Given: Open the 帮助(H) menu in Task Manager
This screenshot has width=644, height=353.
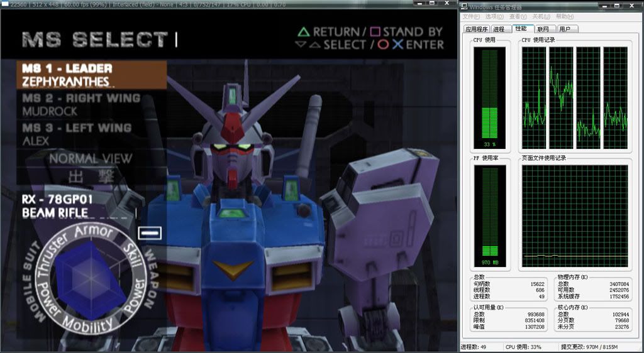Looking at the screenshot, I should coord(564,17).
